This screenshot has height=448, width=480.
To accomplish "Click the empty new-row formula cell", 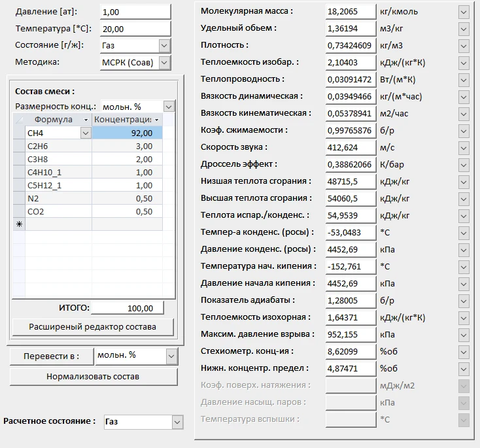I will point(58,224).
